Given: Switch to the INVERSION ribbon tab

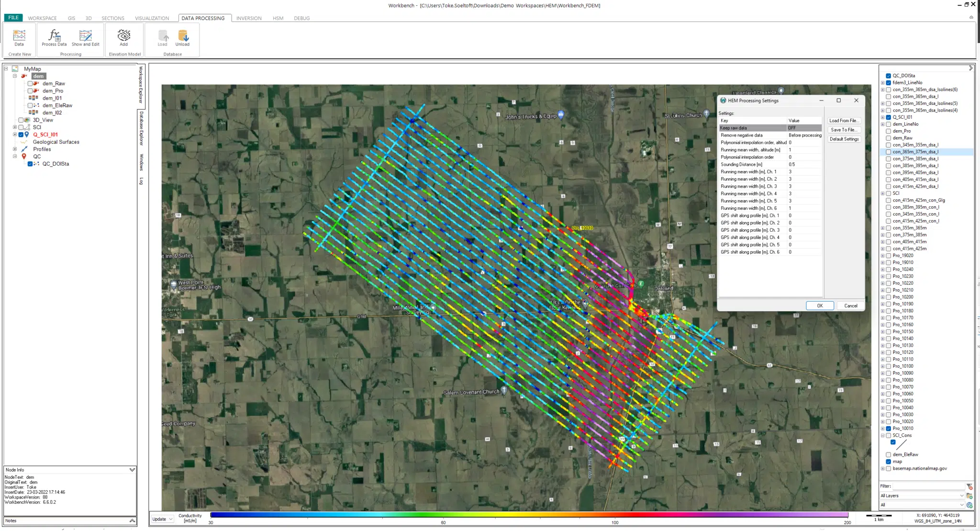Looking at the screenshot, I should tap(249, 18).
